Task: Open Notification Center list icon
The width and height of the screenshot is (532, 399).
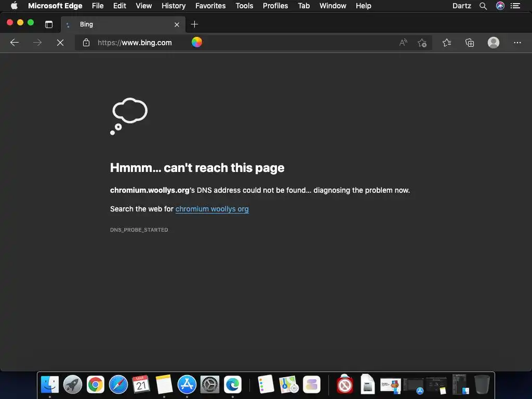Action: tap(515, 6)
